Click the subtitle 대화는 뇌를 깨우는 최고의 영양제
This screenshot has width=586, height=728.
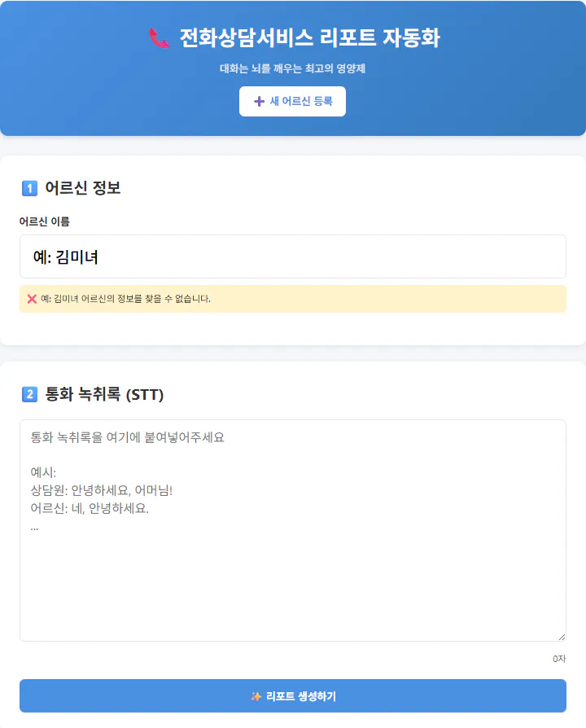(292, 68)
